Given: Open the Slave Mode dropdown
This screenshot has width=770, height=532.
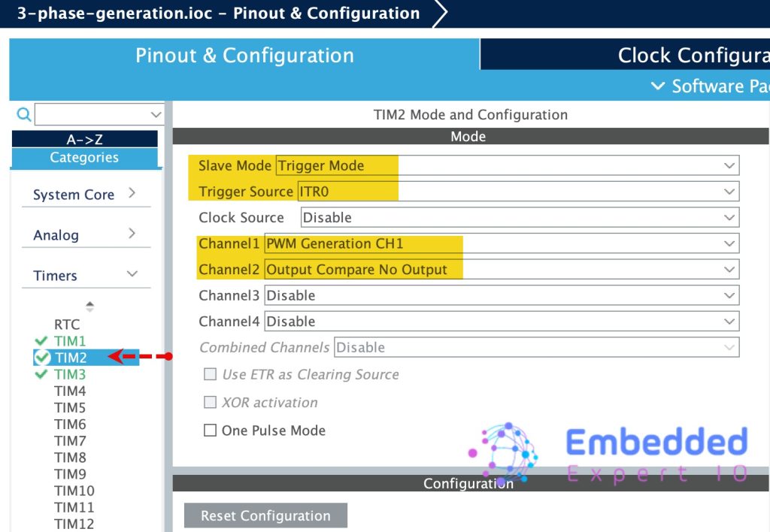Looking at the screenshot, I should pos(508,165).
